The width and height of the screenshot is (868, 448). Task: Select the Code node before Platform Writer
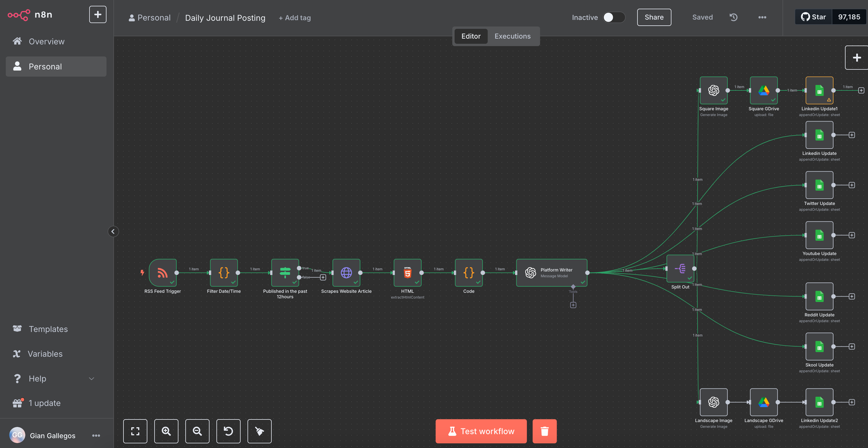469,273
